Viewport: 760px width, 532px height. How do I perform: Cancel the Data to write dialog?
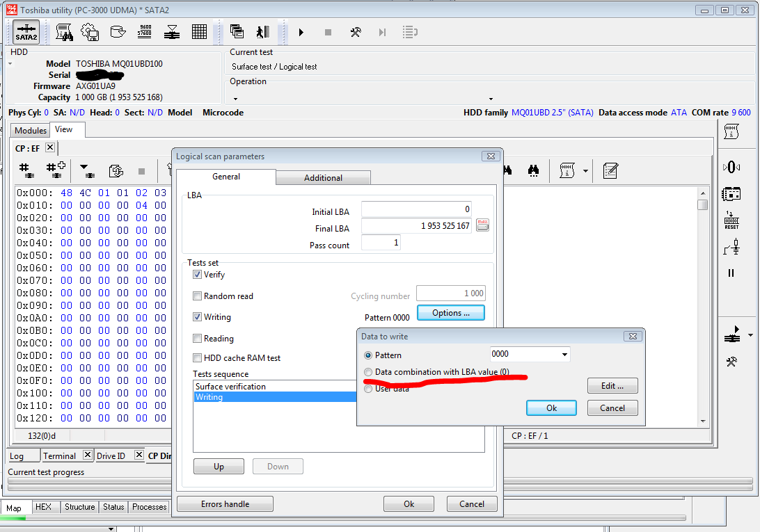[x=612, y=408]
